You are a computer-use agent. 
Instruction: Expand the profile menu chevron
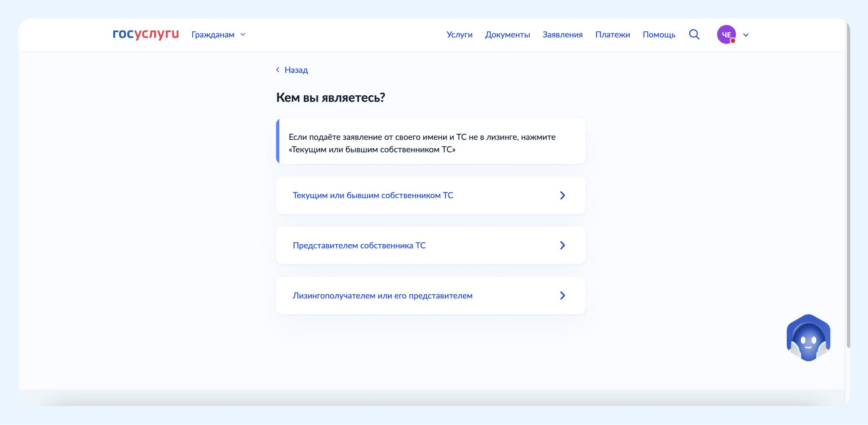pos(746,35)
